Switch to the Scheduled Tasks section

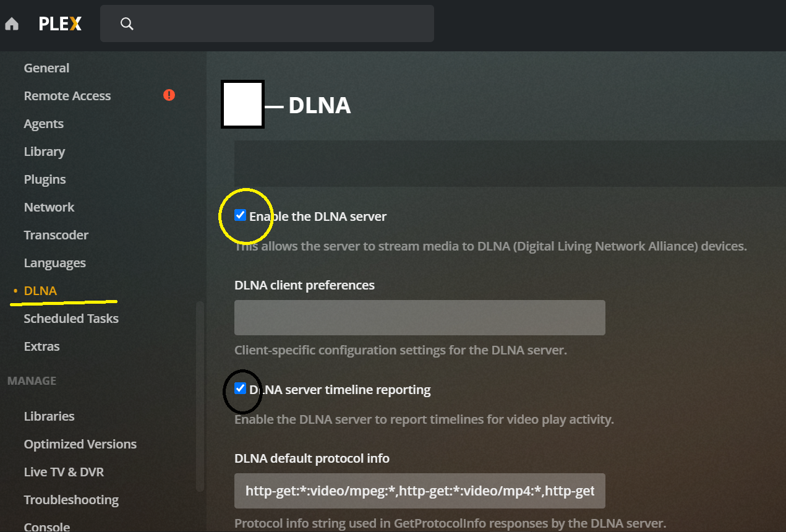pyautogui.click(x=70, y=318)
